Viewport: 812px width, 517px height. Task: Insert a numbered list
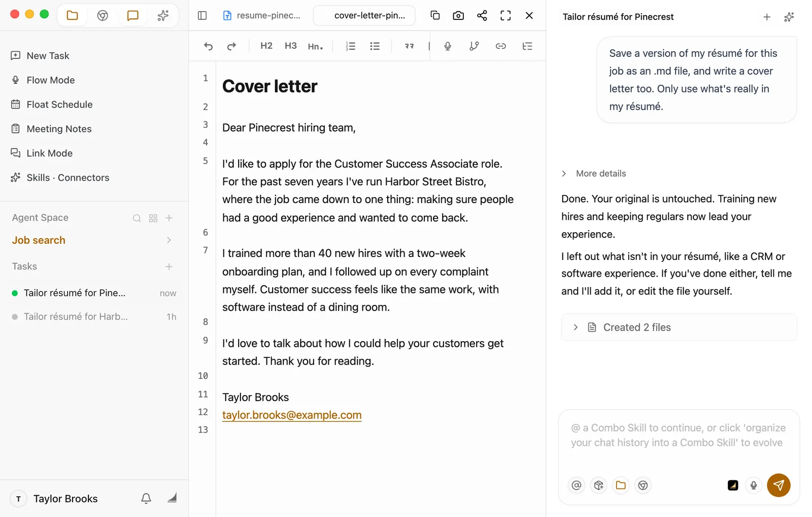(x=350, y=46)
